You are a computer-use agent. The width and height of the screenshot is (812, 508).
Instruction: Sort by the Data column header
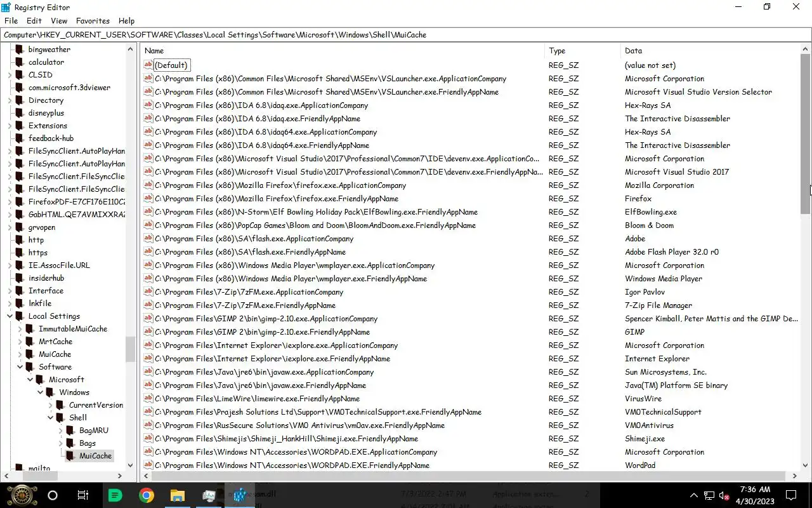pyautogui.click(x=710, y=51)
